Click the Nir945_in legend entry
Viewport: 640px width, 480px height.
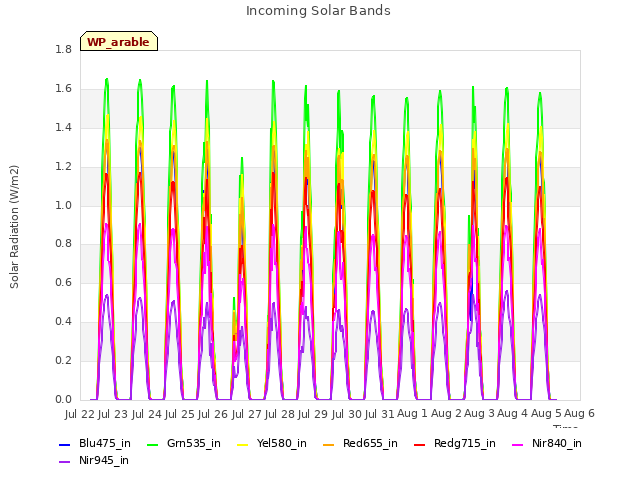pyautogui.click(x=94, y=460)
